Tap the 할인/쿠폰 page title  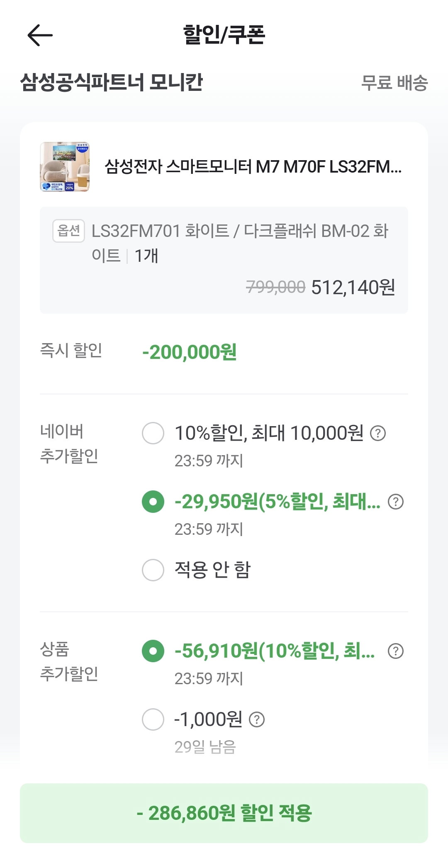pyautogui.click(x=224, y=35)
